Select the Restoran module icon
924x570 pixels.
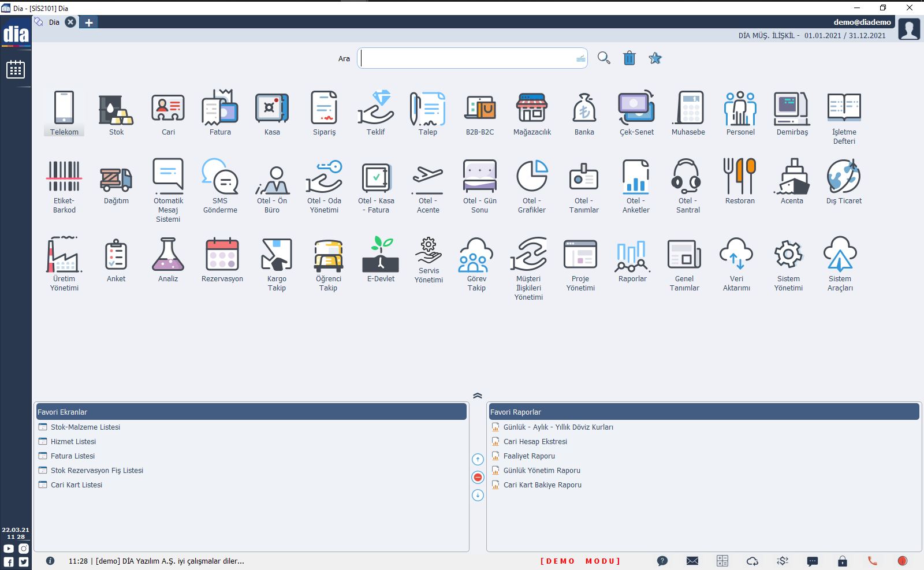pyautogui.click(x=740, y=177)
